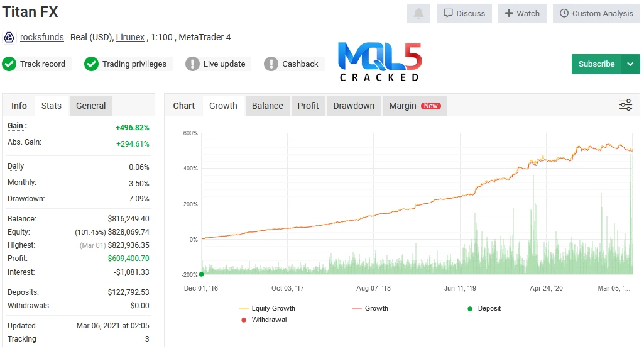Click the gain value +496.82%
Screen dimensions: 644x351
coord(132,128)
